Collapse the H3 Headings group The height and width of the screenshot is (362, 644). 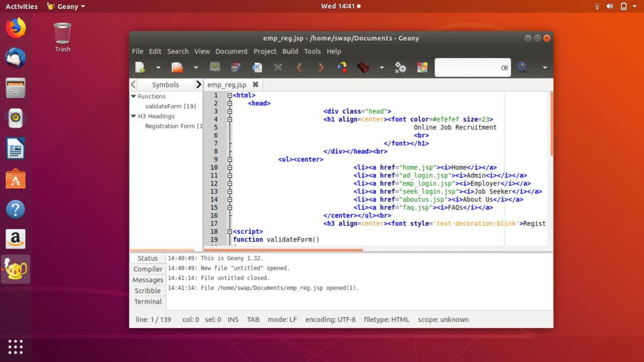[x=133, y=116]
